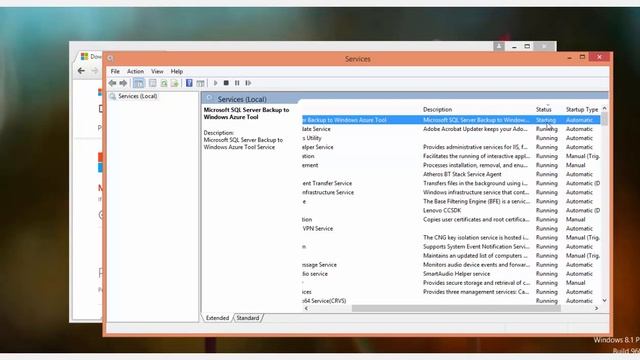This screenshot has width=640, height=360.
Task: Sort by the Startup Type column header
Action: 582,109
